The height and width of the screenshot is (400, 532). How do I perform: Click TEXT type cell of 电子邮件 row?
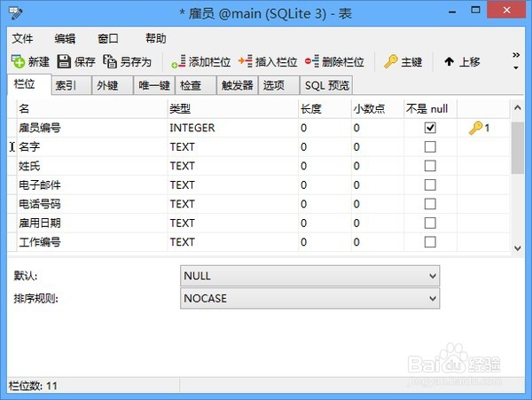[232, 184]
